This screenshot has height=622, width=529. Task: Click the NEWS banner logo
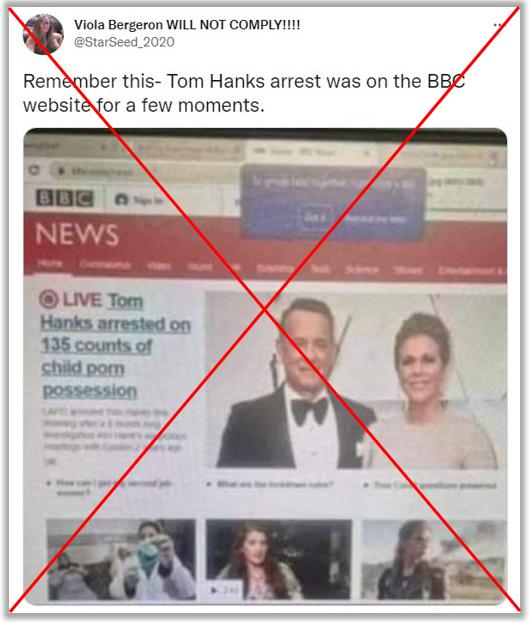[x=77, y=234]
